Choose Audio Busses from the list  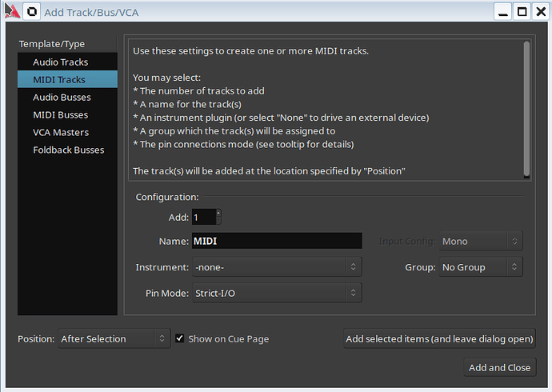point(62,97)
